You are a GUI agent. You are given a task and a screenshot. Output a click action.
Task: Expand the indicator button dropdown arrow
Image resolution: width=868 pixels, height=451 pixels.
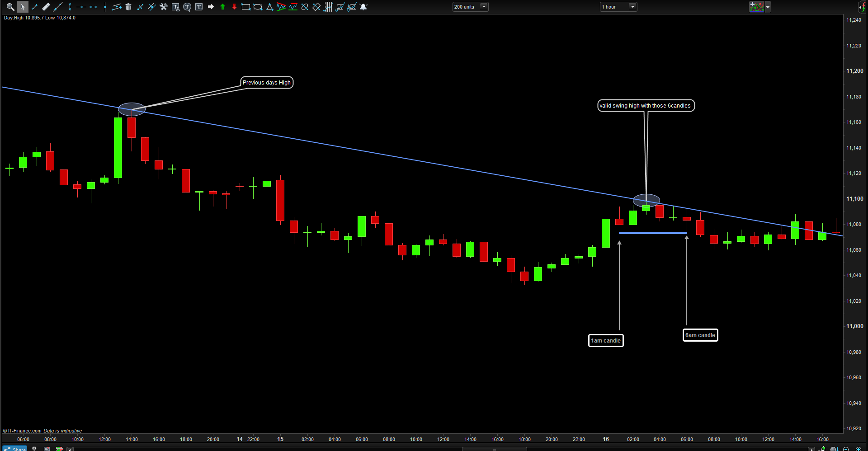coord(768,7)
